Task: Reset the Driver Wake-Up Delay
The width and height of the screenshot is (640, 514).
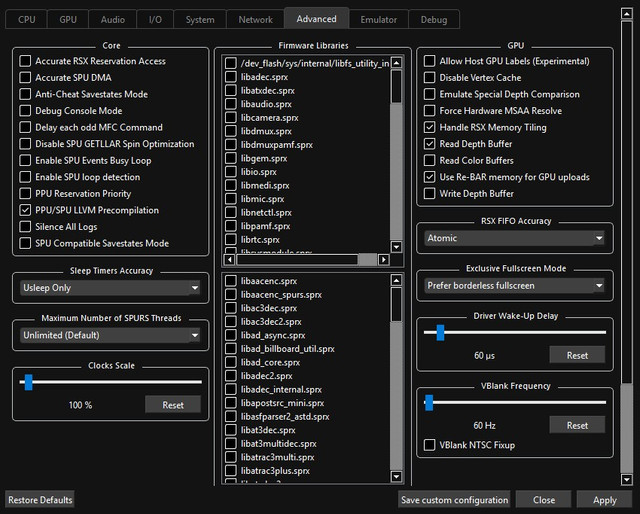Action: (x=577, y=355)
